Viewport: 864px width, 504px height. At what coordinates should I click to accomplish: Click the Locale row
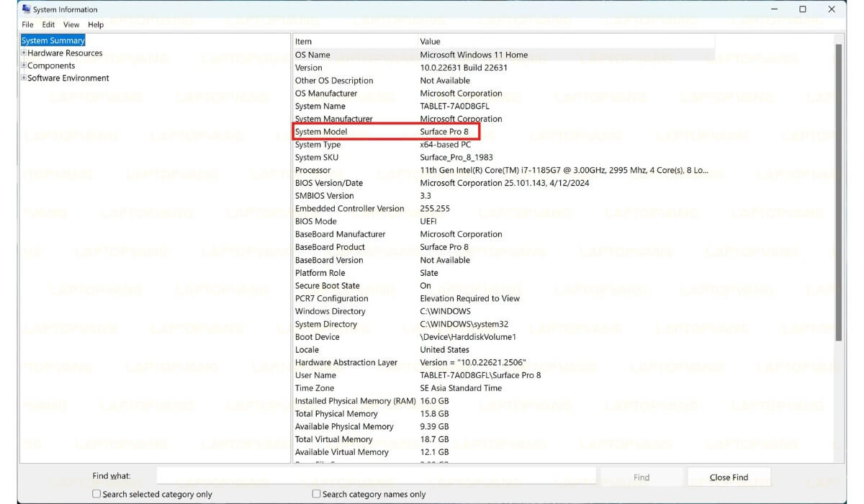(504, 350)
